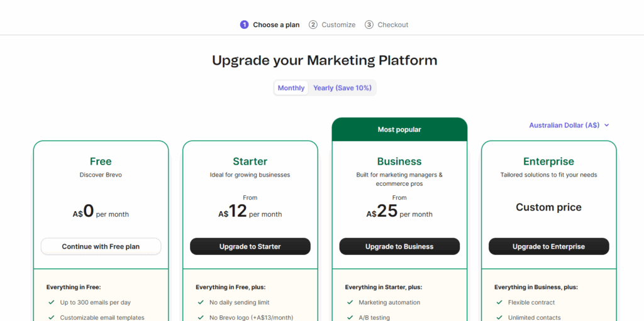This screenshot has width=644, height=321.
Task: Go to the Checkout step
Action: pos(393,25)
